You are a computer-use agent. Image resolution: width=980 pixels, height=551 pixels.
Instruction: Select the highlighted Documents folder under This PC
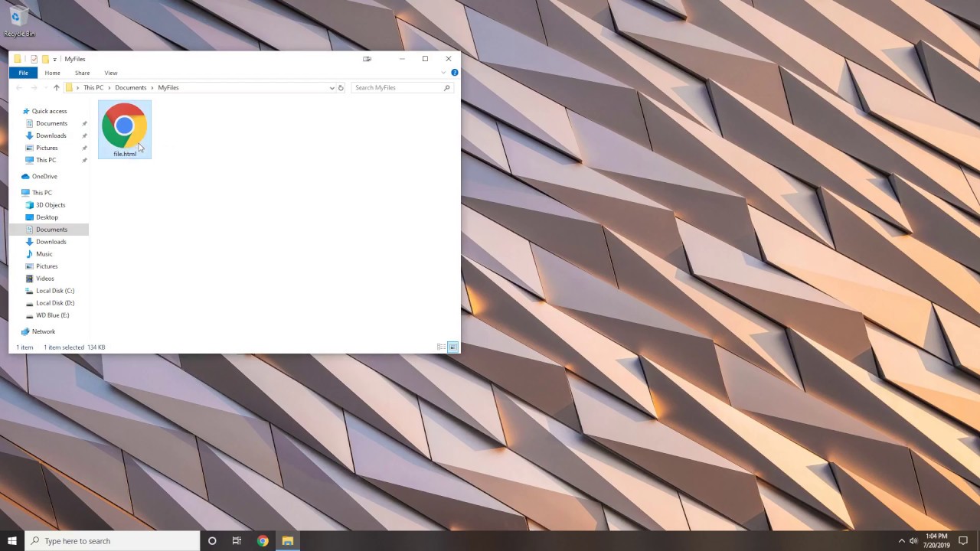(x=51, y=230)
